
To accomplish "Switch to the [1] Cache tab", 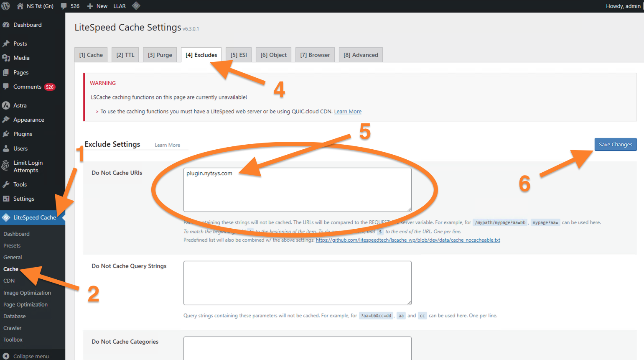I will (91, 55).
